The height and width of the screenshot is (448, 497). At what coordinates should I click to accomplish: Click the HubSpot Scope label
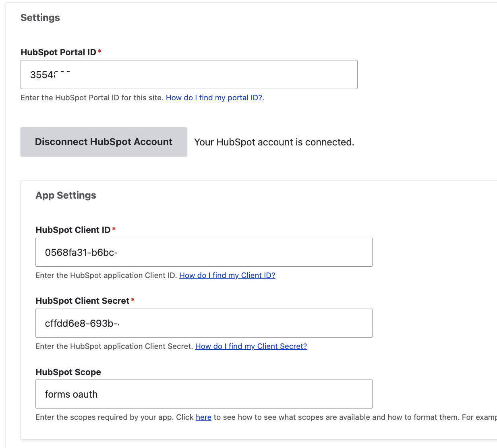(68, 372)
